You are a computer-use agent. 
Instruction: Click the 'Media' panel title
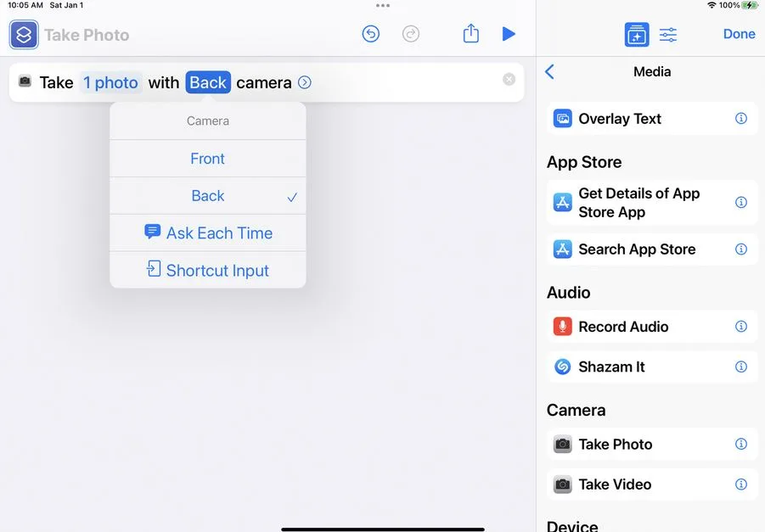652,71
